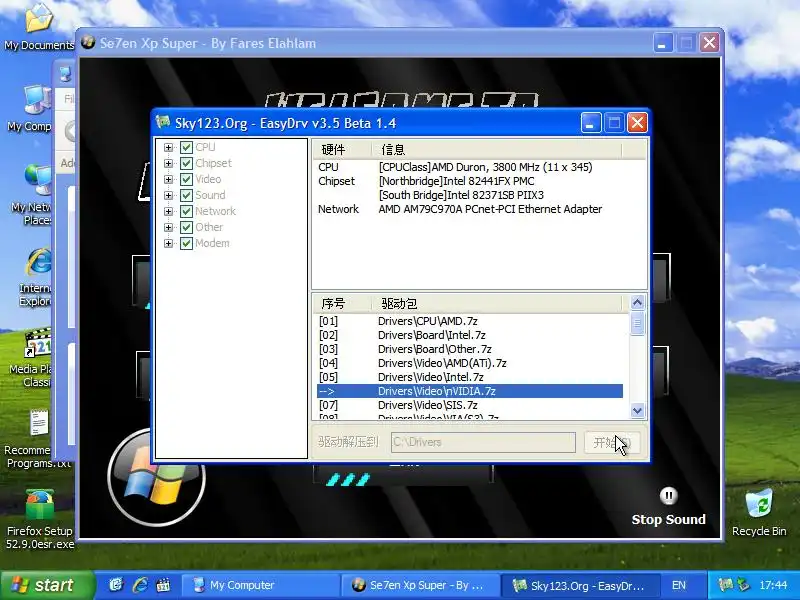The width and height of the screenshot is (800, 600).
Task: Expand the Other tree node
Action: coord(168,228)
